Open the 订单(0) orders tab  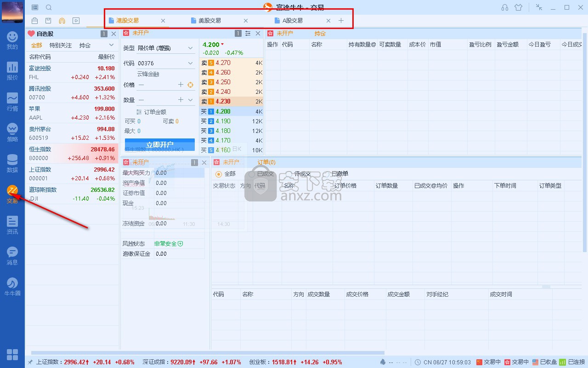point(266,162)
